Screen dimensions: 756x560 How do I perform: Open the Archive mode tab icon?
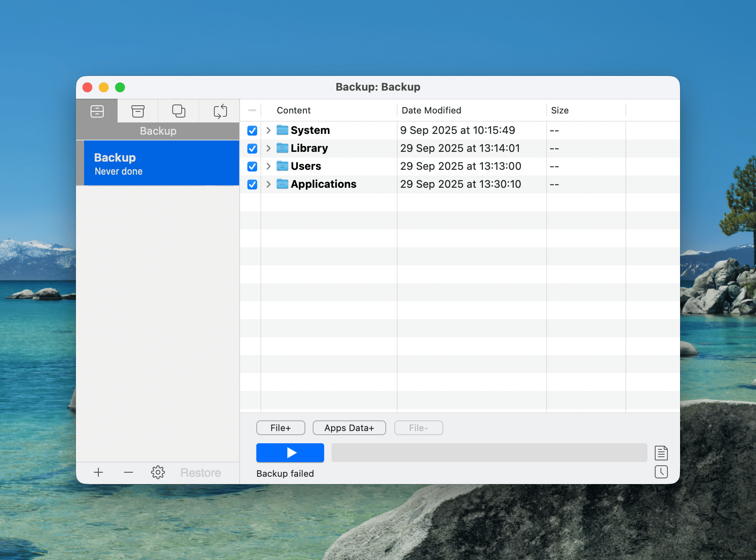pos(138,111)
